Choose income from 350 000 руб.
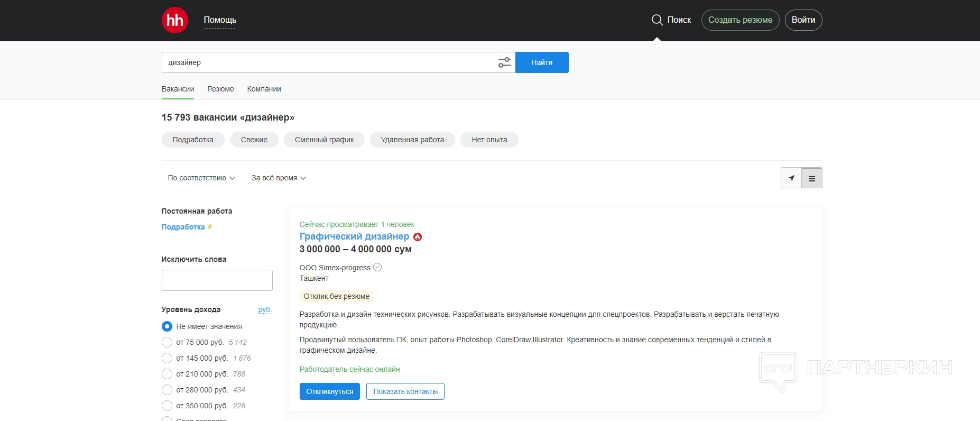 [x=167, y=406]
